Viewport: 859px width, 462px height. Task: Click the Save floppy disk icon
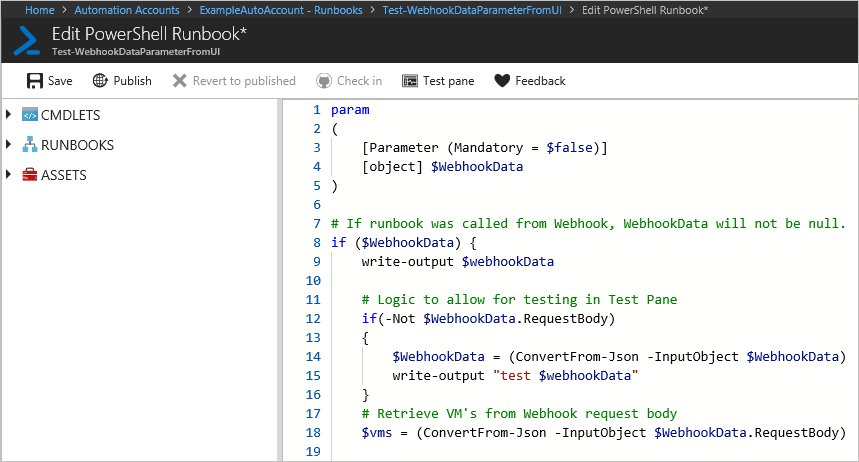34,81
